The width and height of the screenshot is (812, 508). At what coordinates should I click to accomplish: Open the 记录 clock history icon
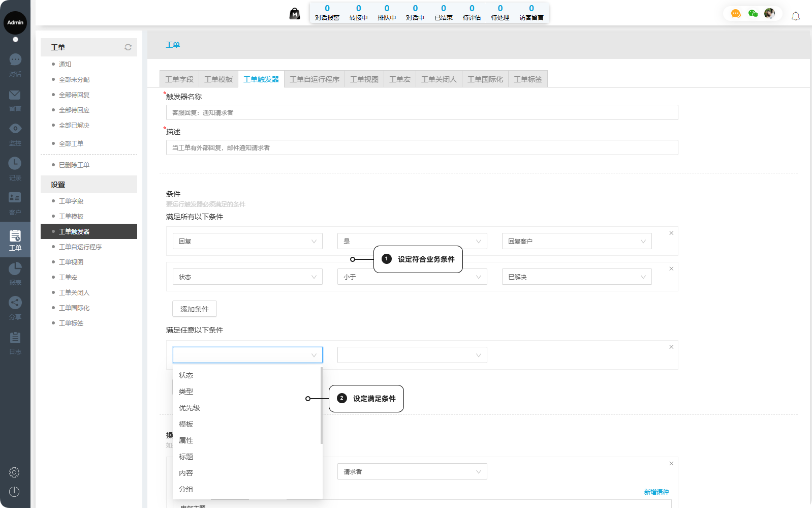[15, 164]
